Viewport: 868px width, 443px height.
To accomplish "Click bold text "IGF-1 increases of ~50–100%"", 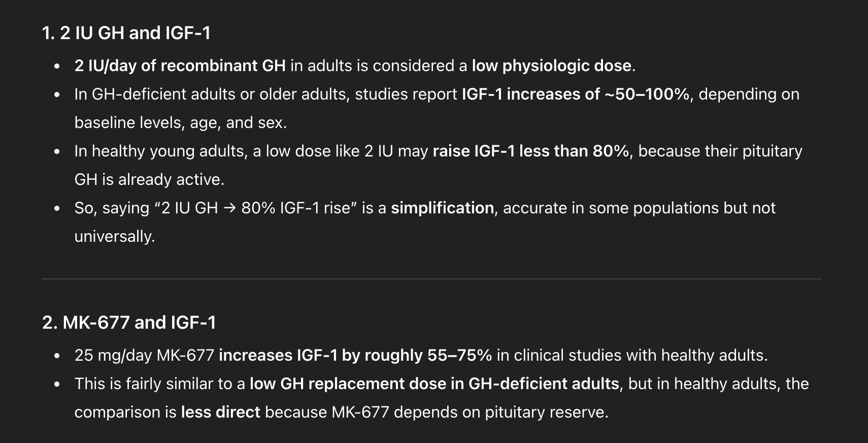I will (x=575, y=94).
